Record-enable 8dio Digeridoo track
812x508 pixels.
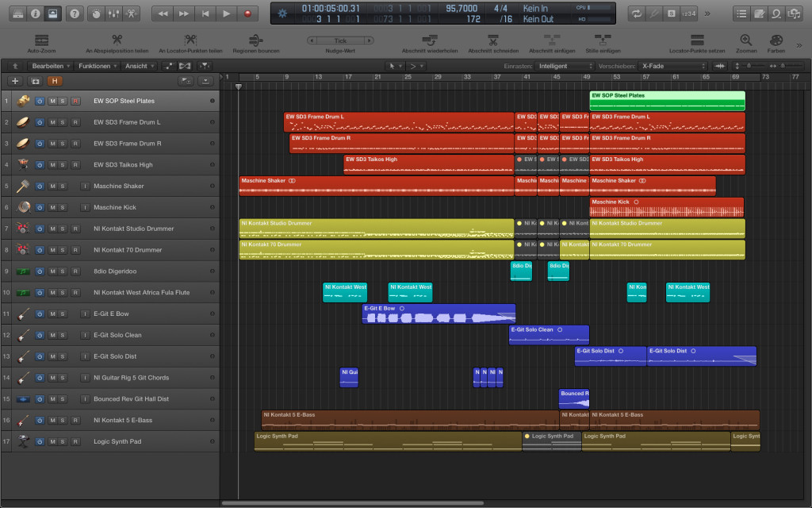[x=75, y=271]
